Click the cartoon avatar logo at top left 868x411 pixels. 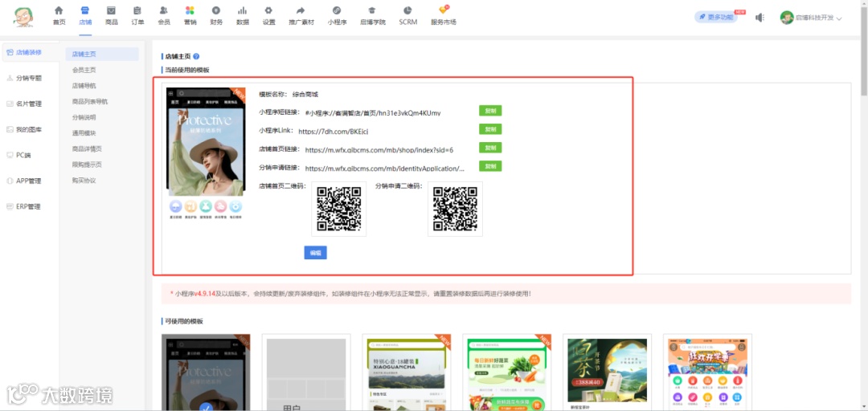pos(23,17)
